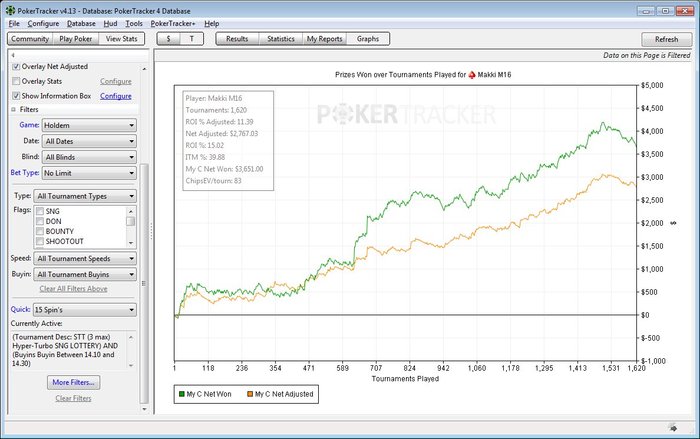This screenshot has height=439, width=700.
Task: Click the Refresh button
Action: point(666,39)
